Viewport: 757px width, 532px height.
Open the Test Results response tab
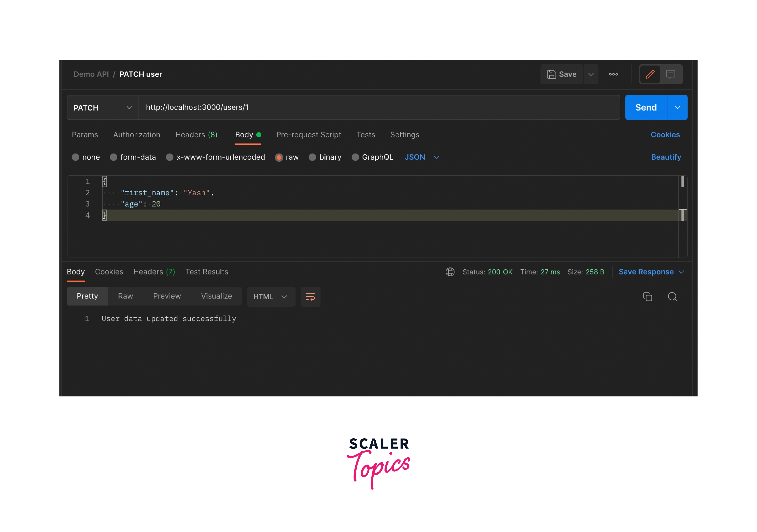pyautogui.click(x=207, y=272)
